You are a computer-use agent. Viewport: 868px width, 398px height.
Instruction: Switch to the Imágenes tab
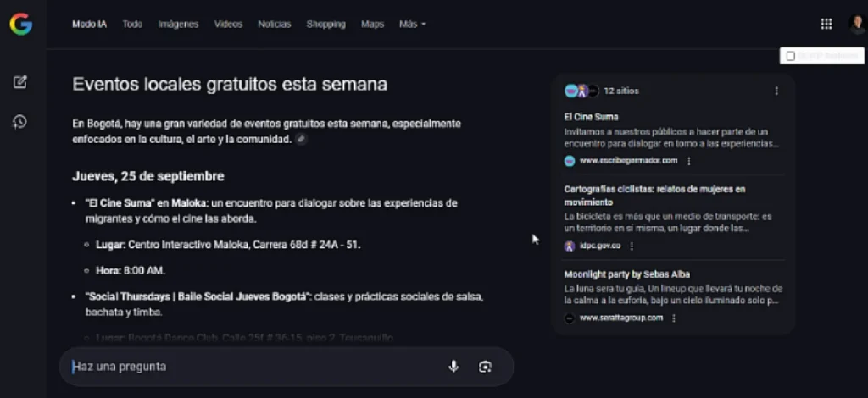178,25
